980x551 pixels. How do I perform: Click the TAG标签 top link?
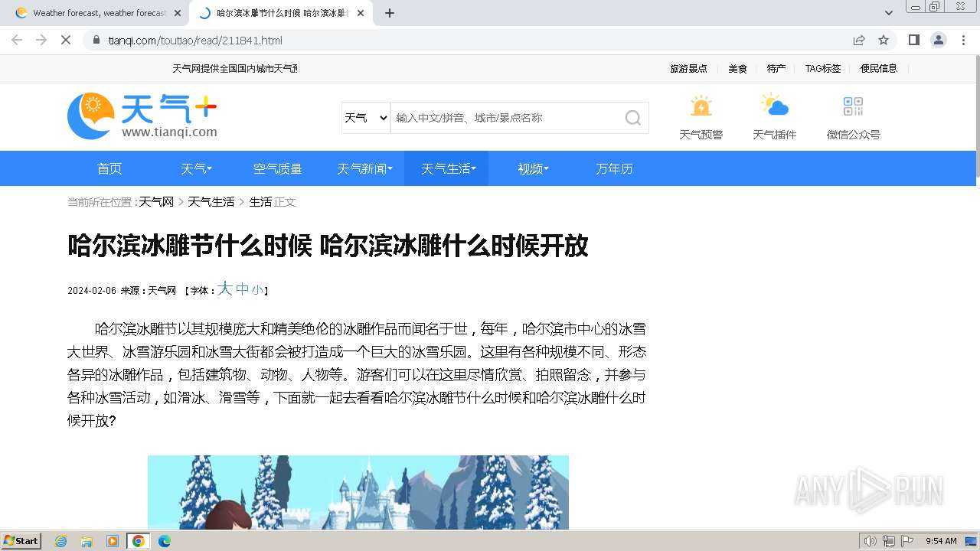tap(823, 68)
